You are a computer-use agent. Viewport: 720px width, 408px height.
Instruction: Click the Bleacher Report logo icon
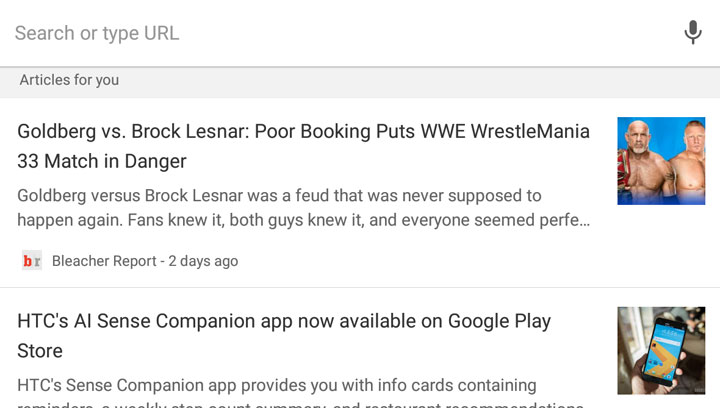32,261
